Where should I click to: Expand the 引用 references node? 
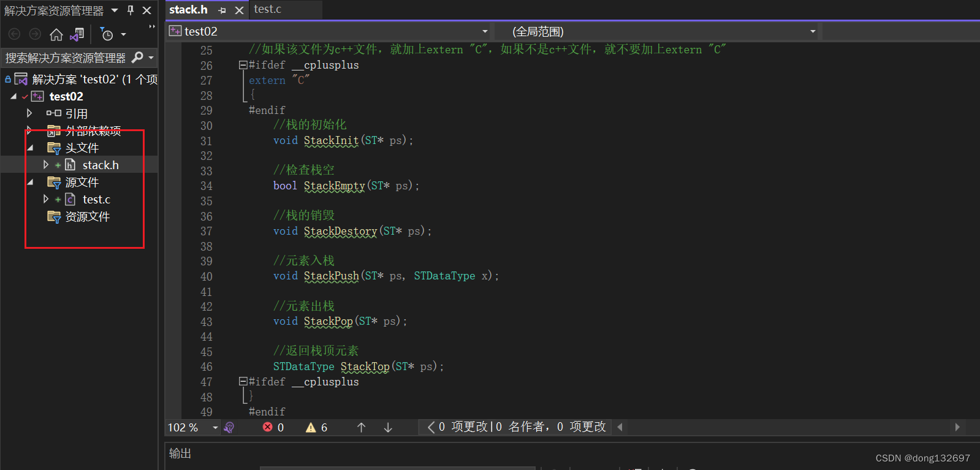(x=29, y=113)
